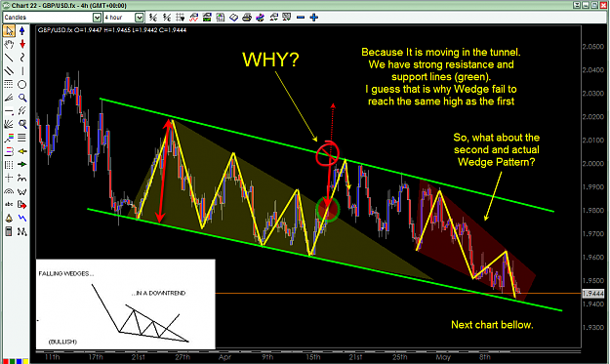Select the magnifier zoom tool
Screen dimensions: 610x364
(x=22, y=98)
